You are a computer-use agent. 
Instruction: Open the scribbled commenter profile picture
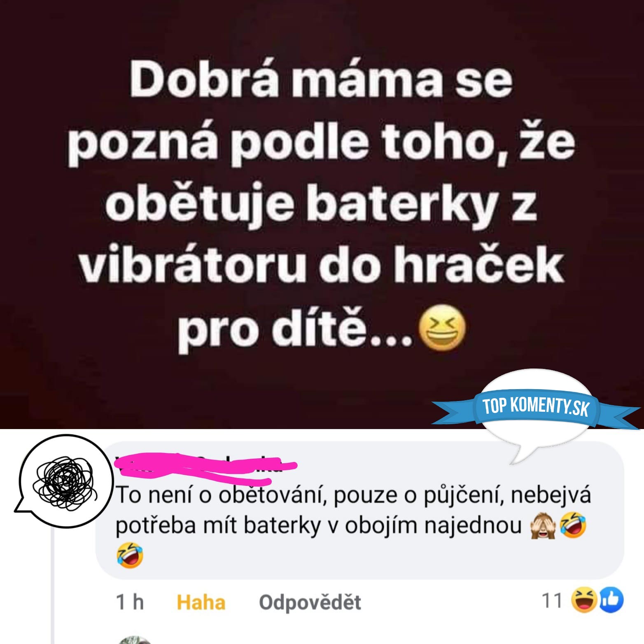click(x=65, y=480)
